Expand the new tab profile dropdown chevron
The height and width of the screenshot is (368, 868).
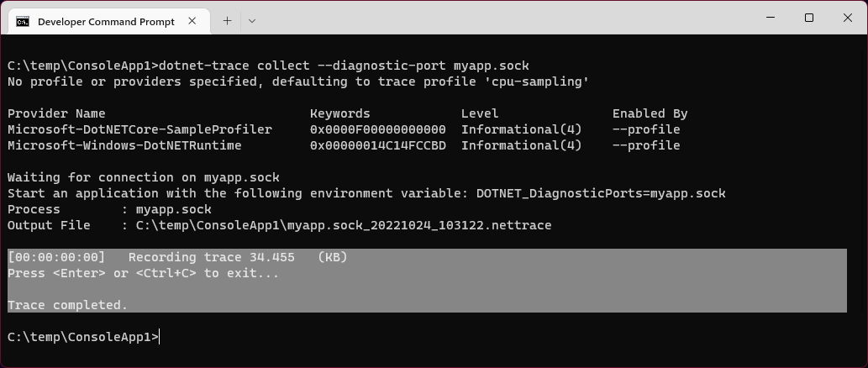[x=252, y=21]
